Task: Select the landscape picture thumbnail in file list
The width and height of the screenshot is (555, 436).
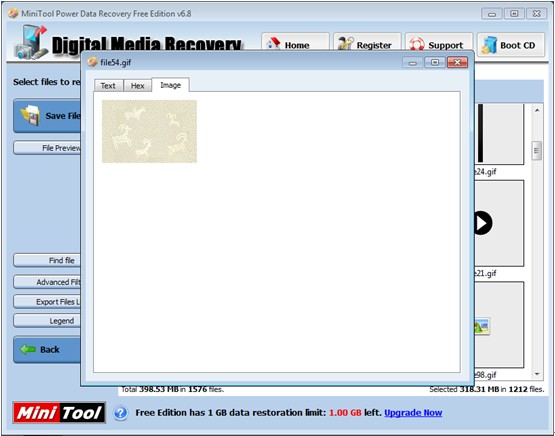Action: 499,325
